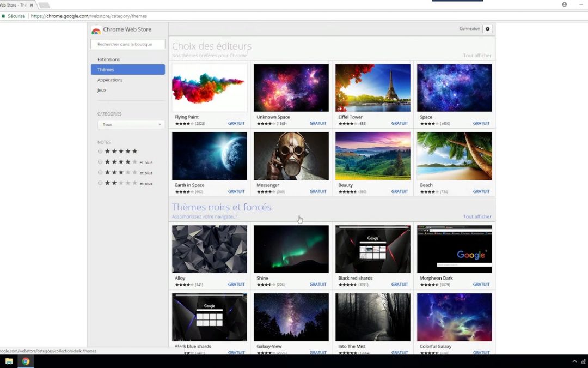The image size is (588, 368).
Task: Open Chrome from the Windows taskbar
Action: tap(26, 361)
